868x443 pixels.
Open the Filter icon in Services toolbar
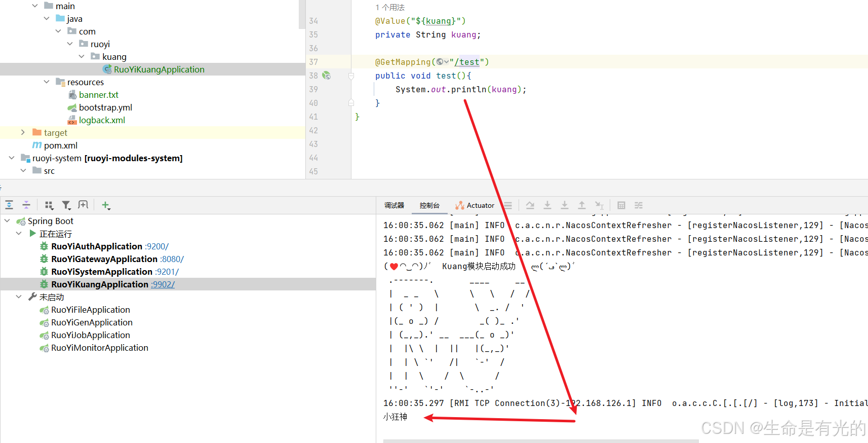click(66, 205)
